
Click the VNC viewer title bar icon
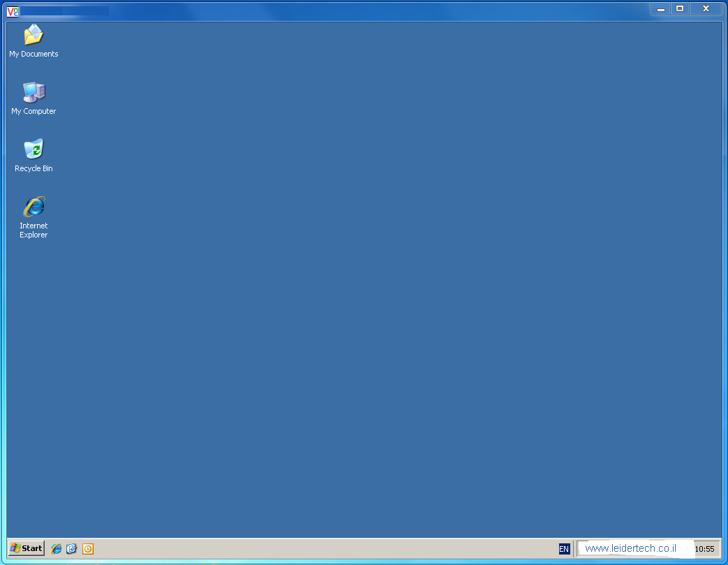coord(13,11)
